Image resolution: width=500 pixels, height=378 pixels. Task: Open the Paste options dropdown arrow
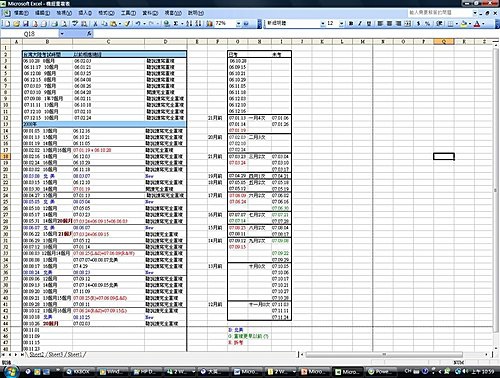point(120,23)
